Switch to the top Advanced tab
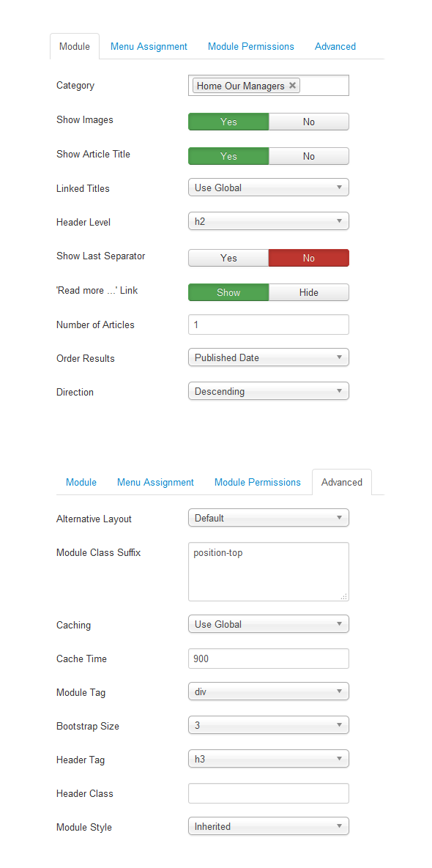The height and width of the screenshot is (868, 432). 335,46
